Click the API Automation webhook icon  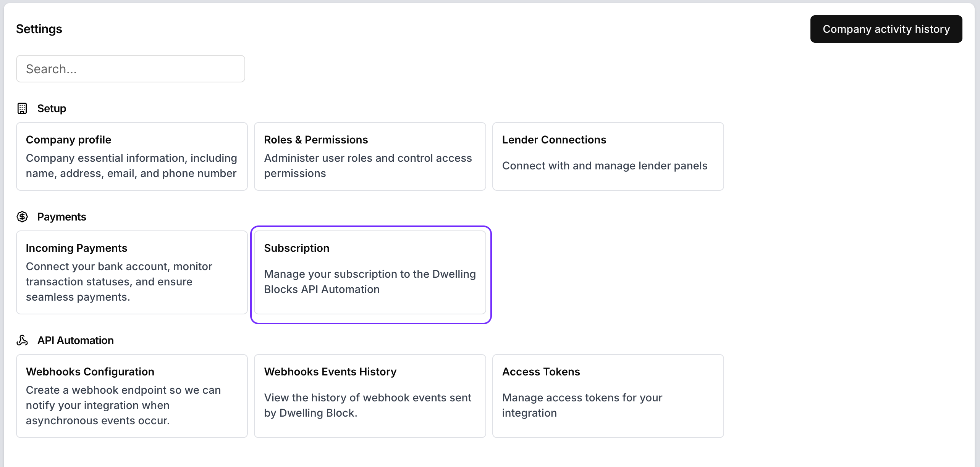click(x=22, y=340)
